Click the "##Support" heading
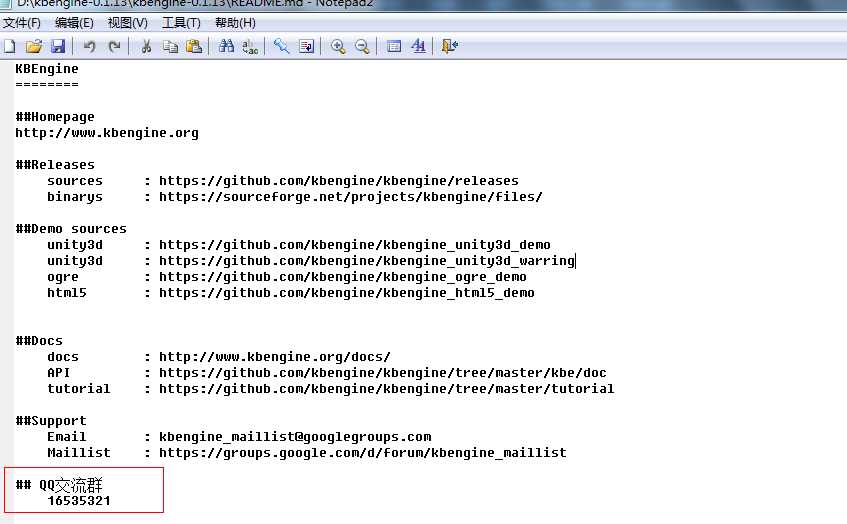Viewport: 847px width, 524px height. coord(51,421)
